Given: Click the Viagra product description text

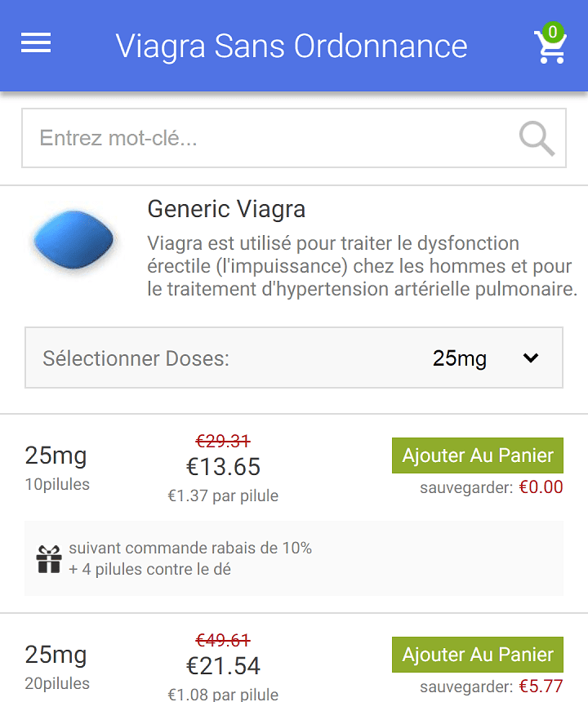Looking at the screenshot, I should (x=362, y=266).
